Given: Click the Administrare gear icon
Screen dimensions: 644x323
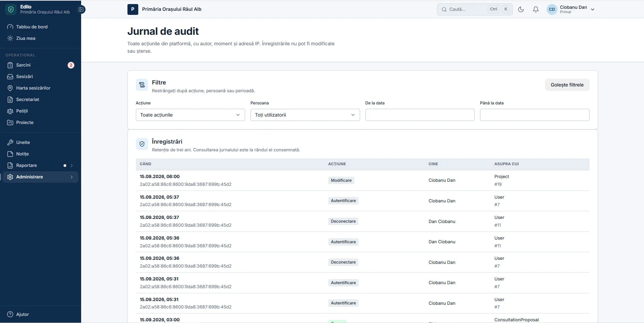Looking at the screenshot, I should click(x=10, y=177).
